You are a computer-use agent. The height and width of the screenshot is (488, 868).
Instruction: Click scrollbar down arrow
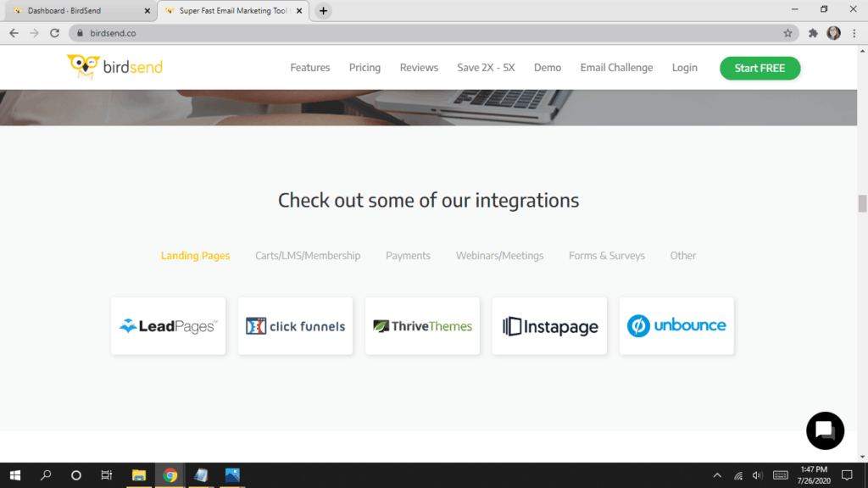click(x=862, y=457)
